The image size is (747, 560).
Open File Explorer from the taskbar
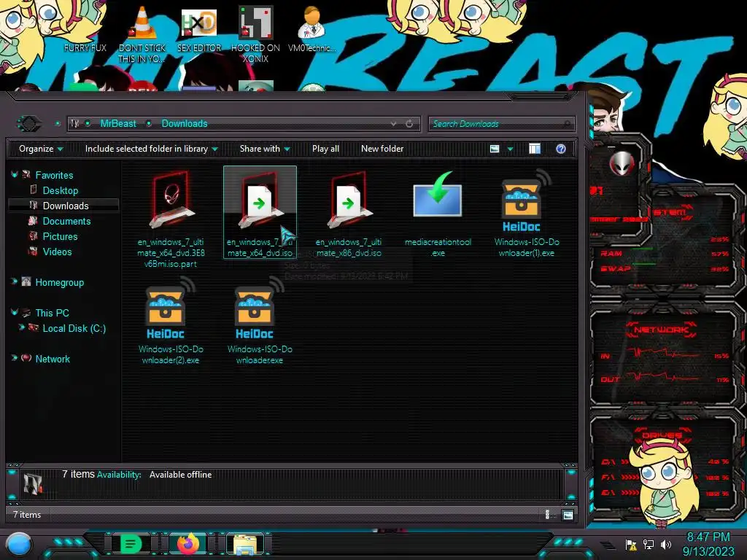[245, 544]
